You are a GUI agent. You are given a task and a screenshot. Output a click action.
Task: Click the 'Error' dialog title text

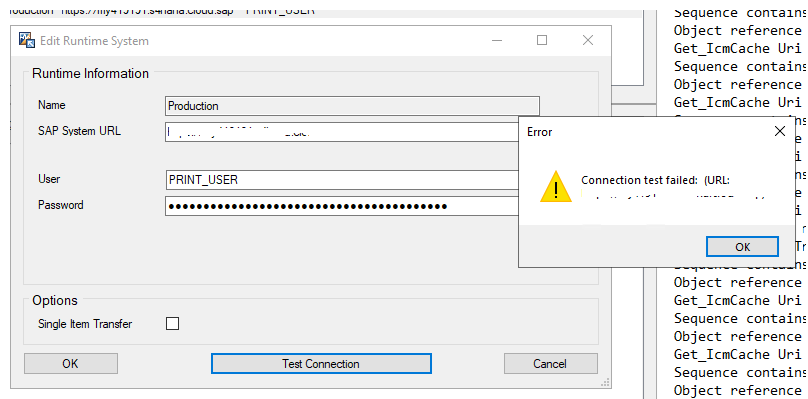pos(540,132)
